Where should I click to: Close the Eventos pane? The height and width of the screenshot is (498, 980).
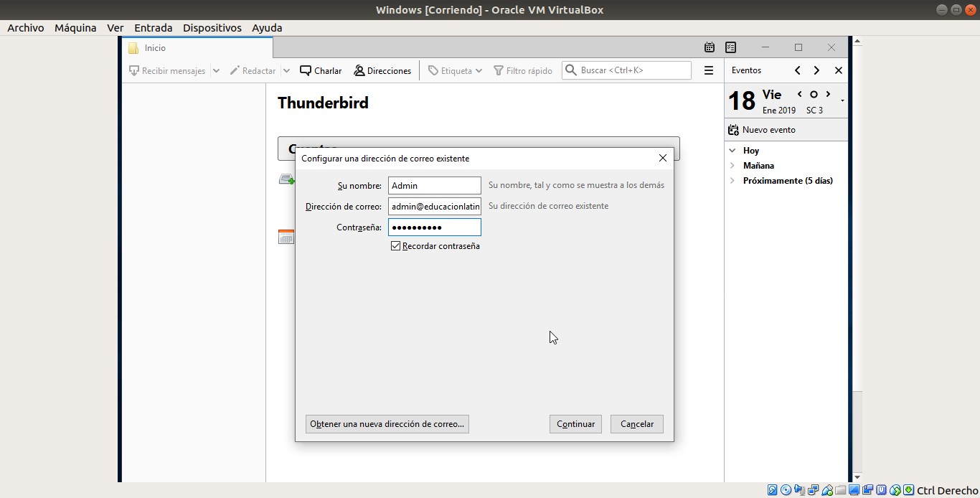point(838,70)
